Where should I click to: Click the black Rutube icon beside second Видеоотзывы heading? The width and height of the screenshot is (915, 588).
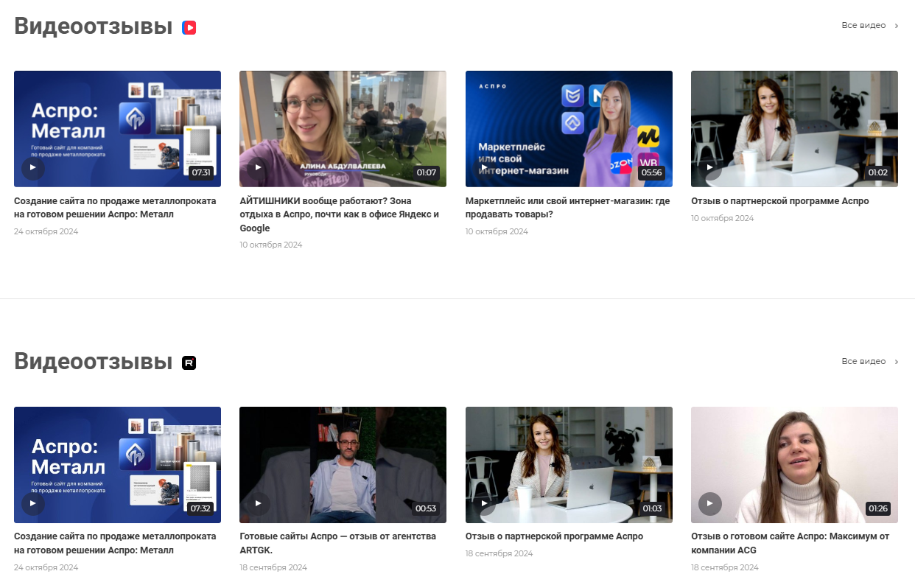pyautogui.click(x=189, y=363)
